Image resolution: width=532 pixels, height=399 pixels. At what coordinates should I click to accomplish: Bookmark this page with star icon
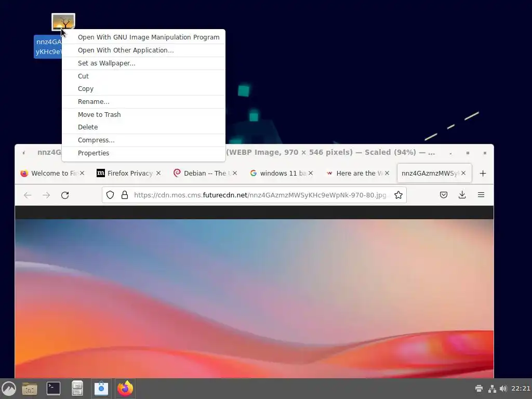398,195
